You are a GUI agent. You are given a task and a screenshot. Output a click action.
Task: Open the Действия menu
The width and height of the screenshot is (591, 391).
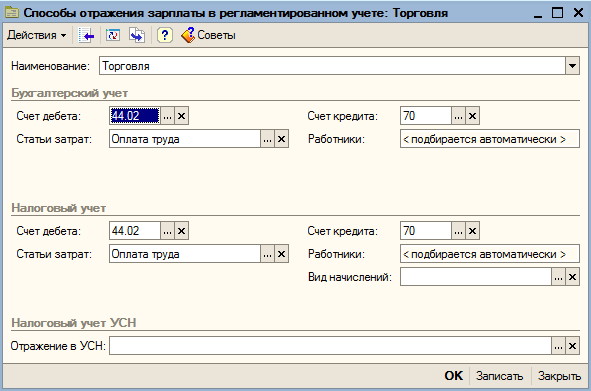pyautogui.click(x=37, y=35)
